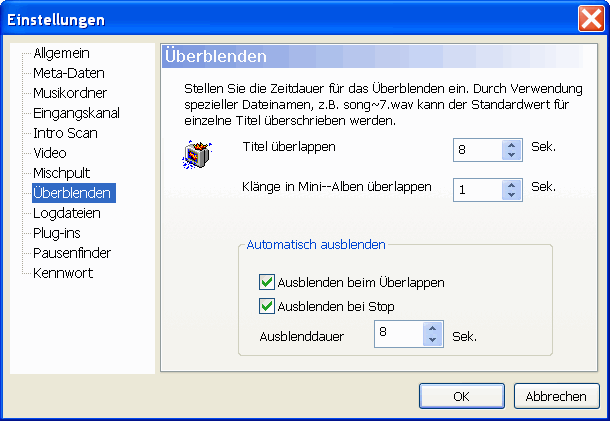Click into the Ausblenddauer value field
Screen dimensions: 610x421
pyautogui.click(x=397, y=334)
